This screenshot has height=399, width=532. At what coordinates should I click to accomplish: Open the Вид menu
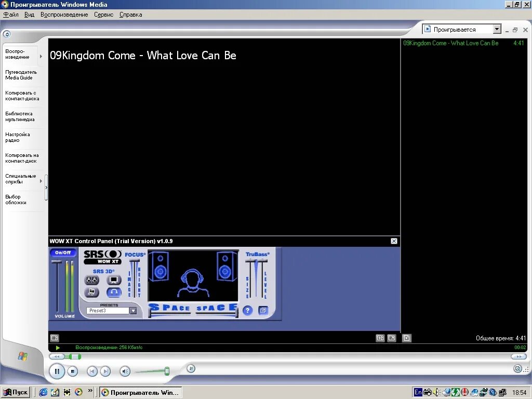pyautogui.click(x=30, y=15)
